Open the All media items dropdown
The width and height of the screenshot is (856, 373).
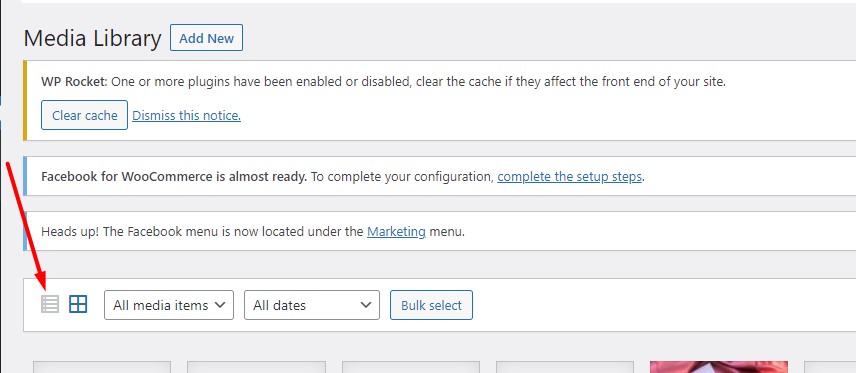pyautogui.click(x=169, y=305)
